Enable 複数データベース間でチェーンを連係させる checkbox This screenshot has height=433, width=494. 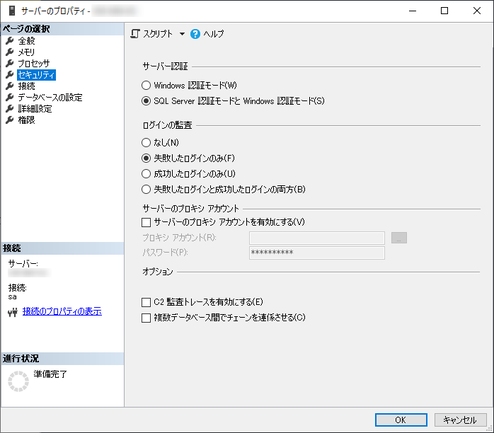[146, 318]
